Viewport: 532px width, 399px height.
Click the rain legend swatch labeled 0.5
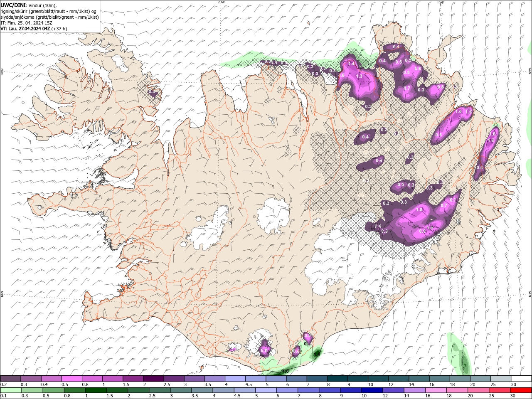pos(54,390)
